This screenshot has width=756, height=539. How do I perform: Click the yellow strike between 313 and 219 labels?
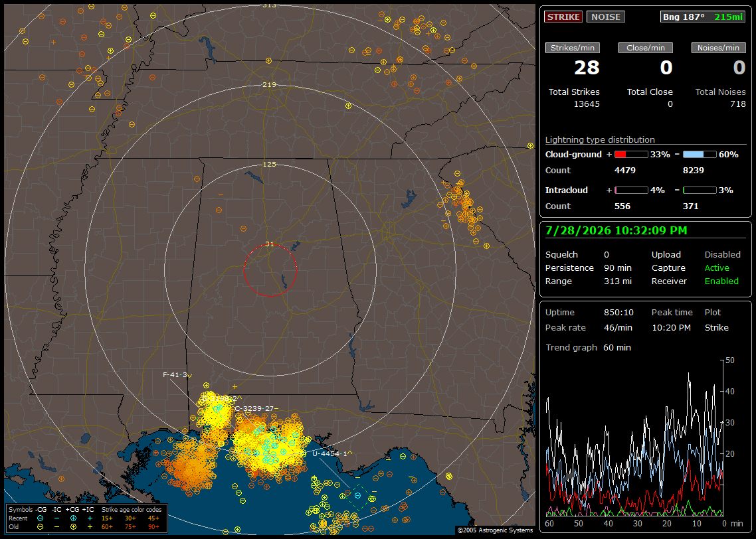(x=268, y=60)
